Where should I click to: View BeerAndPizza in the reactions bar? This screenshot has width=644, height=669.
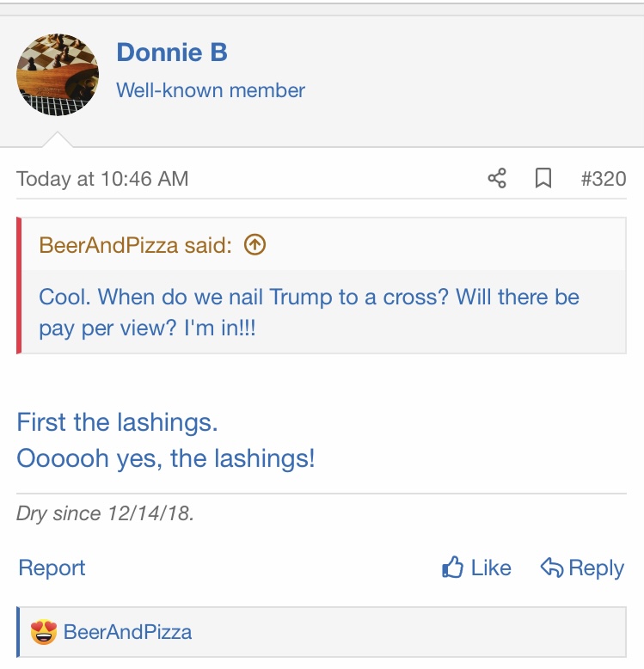point(128,633)
